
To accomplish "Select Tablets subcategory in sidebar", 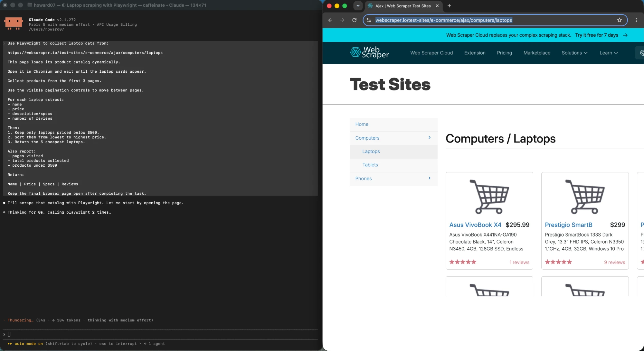I will click(370, 165).
